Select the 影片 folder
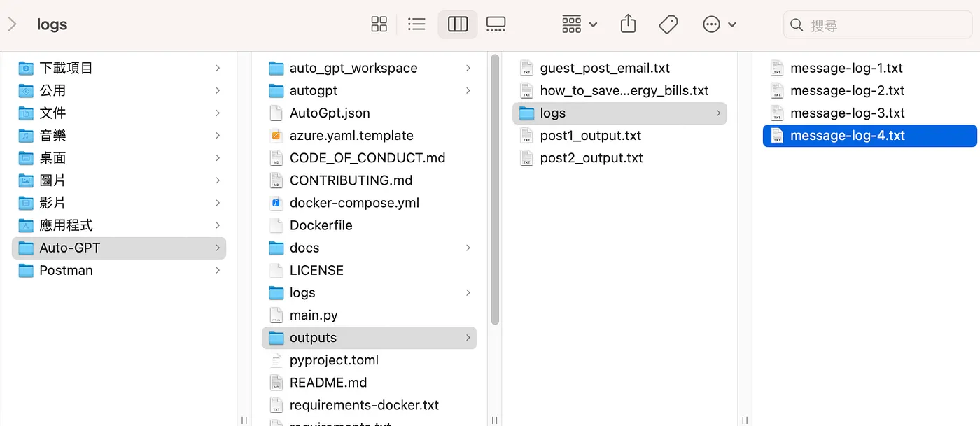Viewport: 980px width, 426px height. tap(119, 202)
